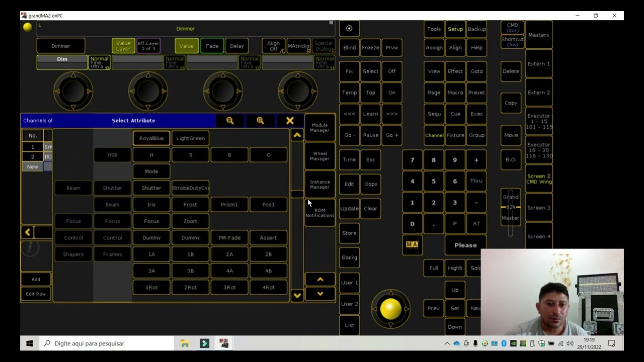
Task: Click the Edit Row button
Action: tap(36, 294)
